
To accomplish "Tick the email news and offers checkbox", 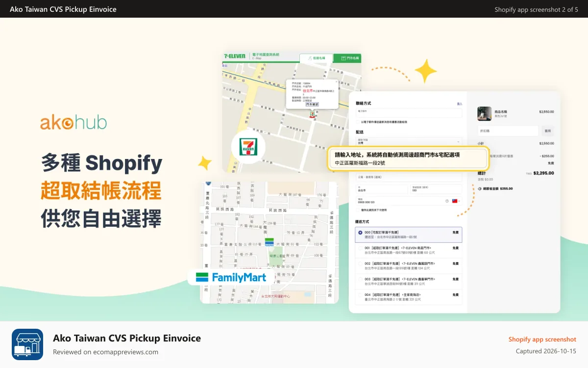I will (x=358, y=122).
